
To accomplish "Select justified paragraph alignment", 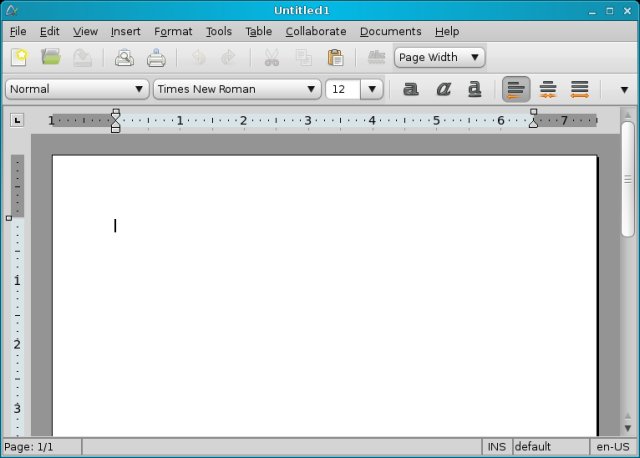I will point(580,89).
